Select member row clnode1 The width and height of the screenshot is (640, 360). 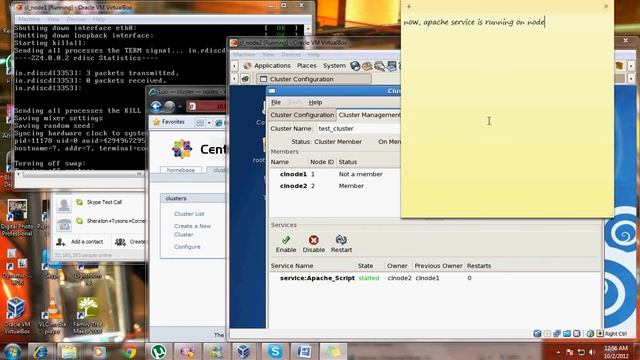pos(335,174)
